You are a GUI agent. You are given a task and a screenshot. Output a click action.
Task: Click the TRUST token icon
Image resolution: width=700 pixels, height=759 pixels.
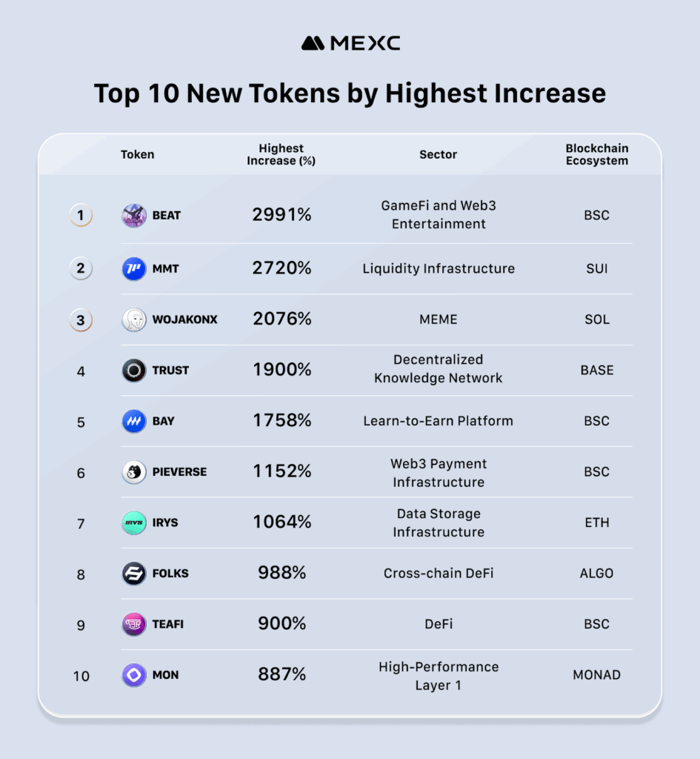click(134, 370)
